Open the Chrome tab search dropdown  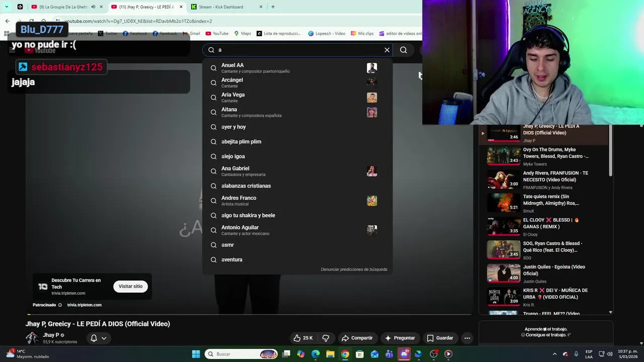7,7
